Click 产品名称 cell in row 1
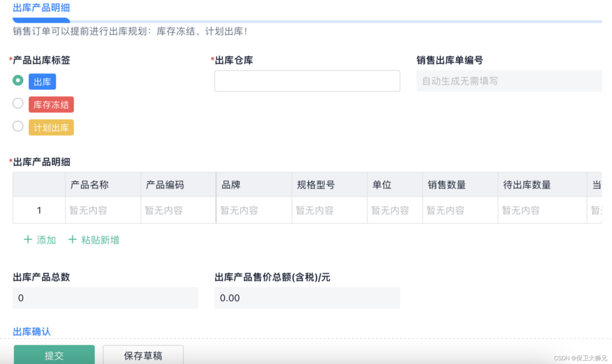The image size is (612, 364). coord(103,210)
